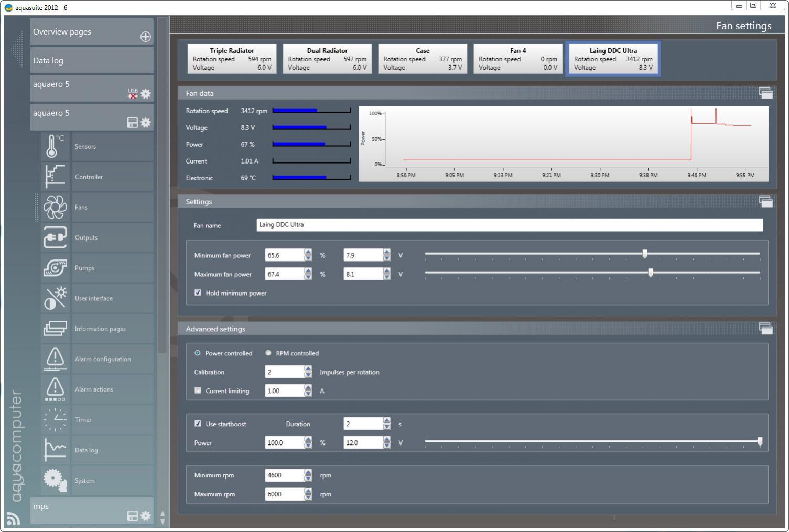Click the save icon on second aquaero 5
Screen dimensions: 789x532
click(133, 123)
